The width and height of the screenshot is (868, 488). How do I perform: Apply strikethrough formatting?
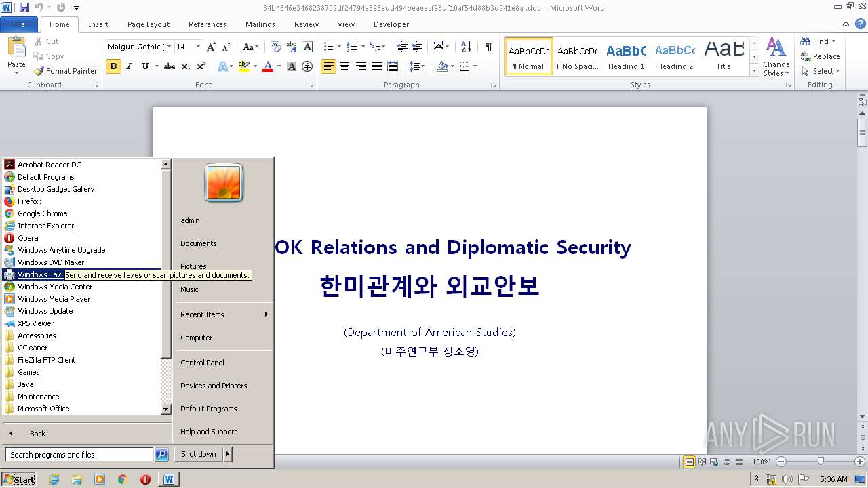(x=170, y=66)
